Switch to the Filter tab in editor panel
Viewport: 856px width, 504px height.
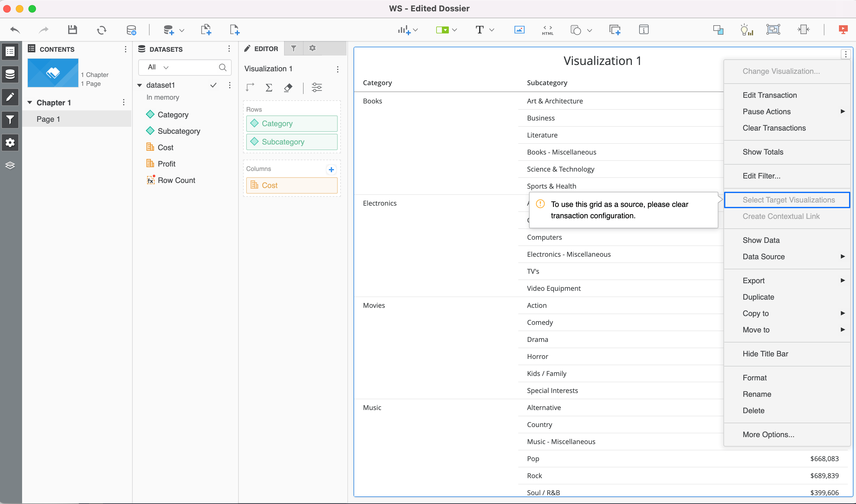pos(294,49)
